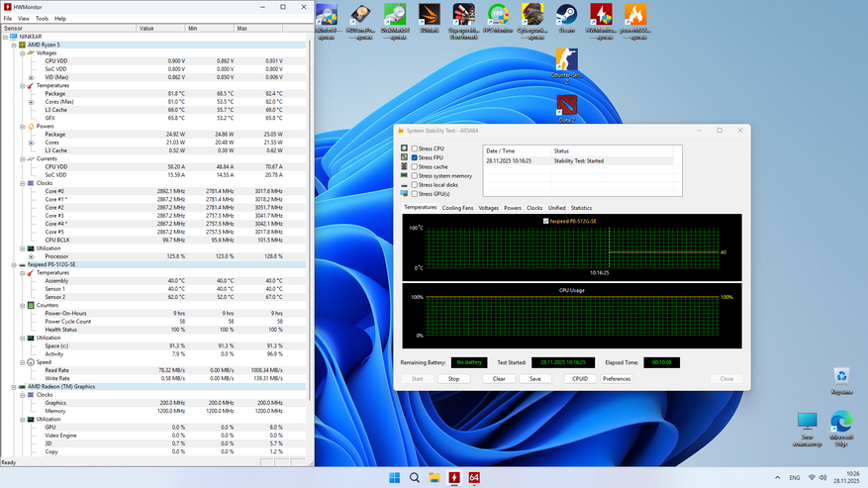
Task: Enable the Stress CPU checkbox
Action: 415,148
